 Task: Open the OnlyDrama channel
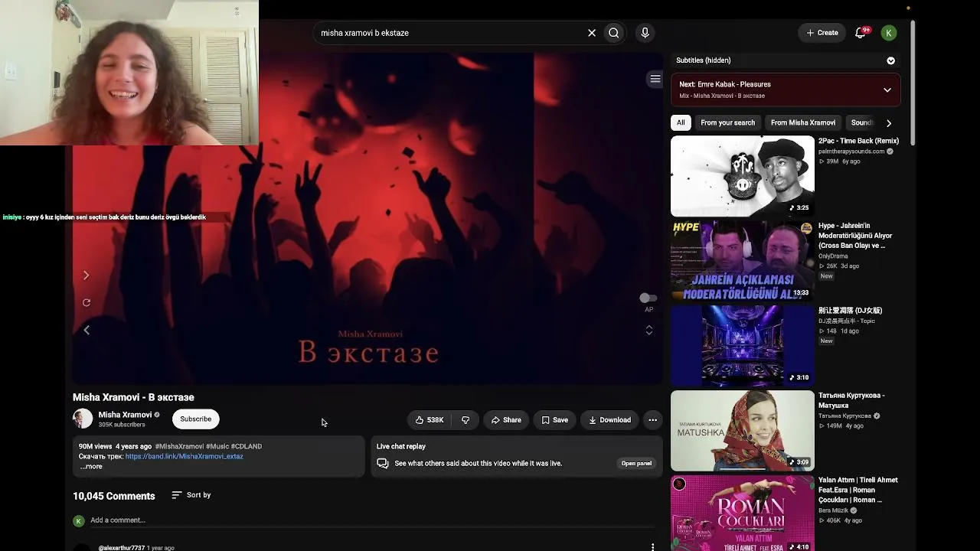coord(834,256)
